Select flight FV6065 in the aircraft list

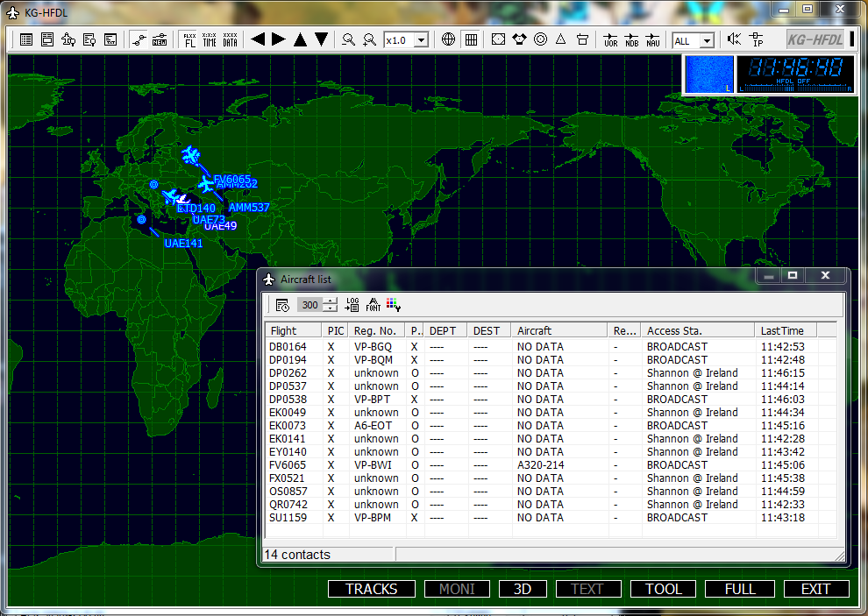point(551,465)
